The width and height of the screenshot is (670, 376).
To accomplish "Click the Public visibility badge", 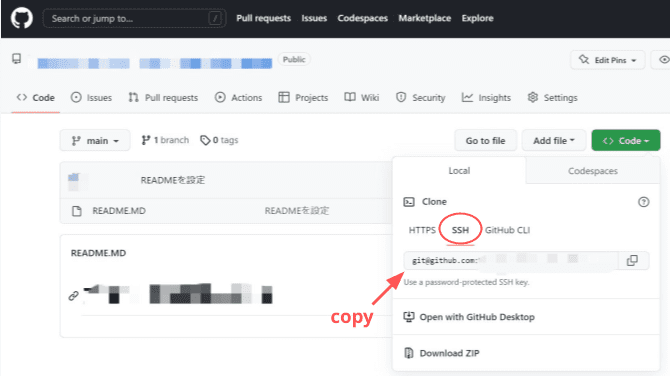I will [294, 59].
